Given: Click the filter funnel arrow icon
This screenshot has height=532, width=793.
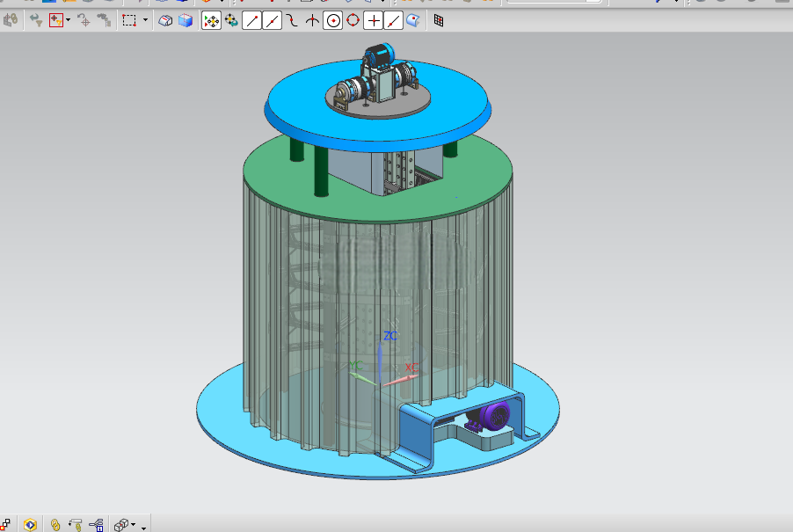Looking at the screenshot, I should 35,20.
